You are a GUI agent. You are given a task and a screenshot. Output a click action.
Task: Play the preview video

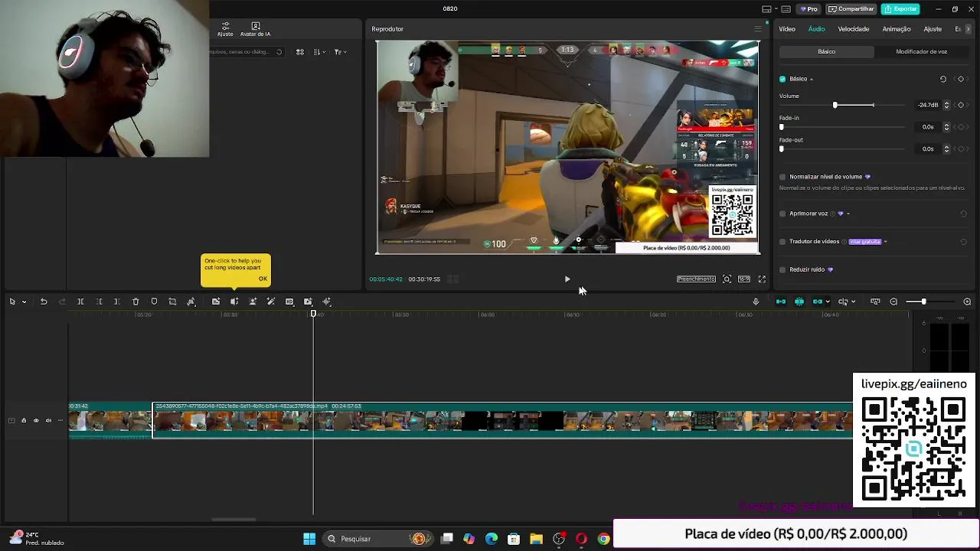(567, 279)
